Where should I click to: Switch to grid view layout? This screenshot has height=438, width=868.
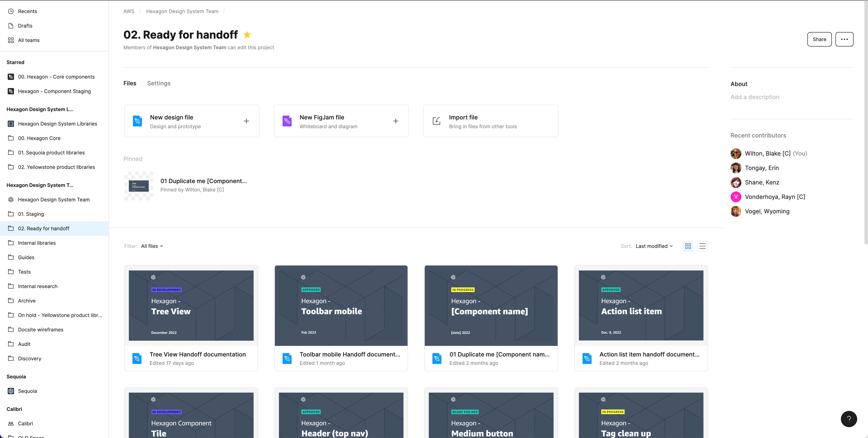[688, 246]
